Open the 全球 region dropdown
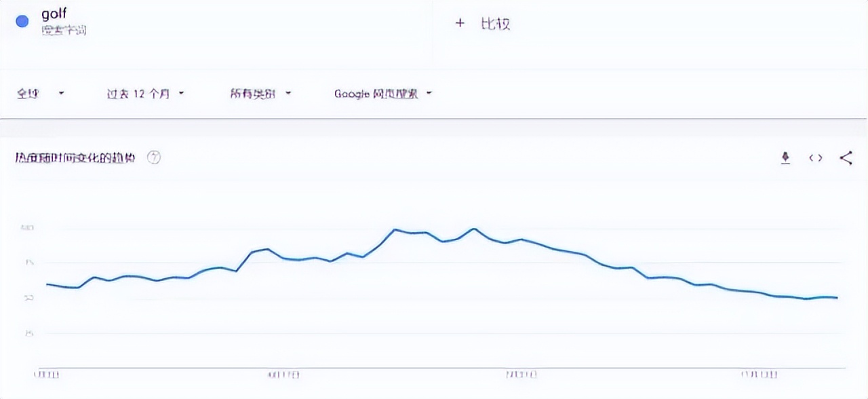The width and height of the screenshot is (868, 399). tap(41, 93)
